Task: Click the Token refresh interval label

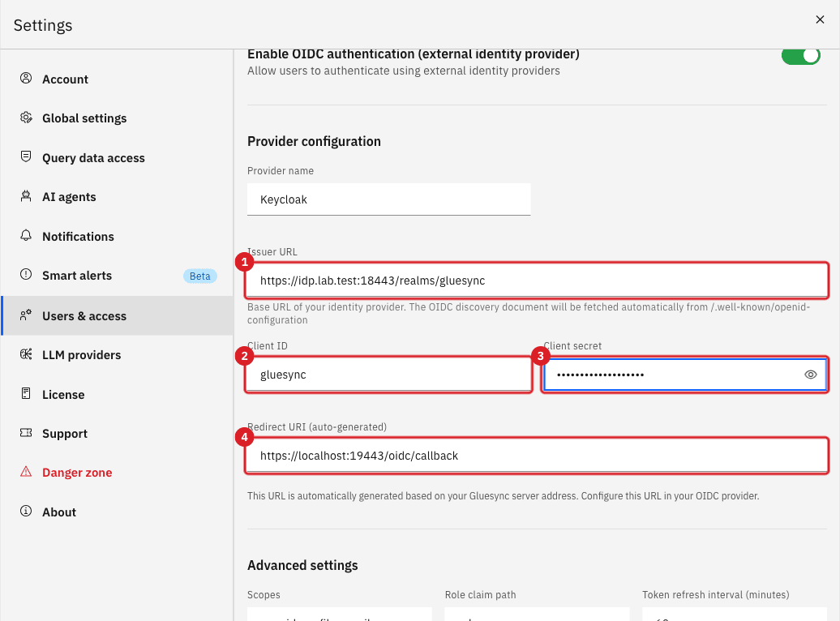Action: [715, 595]
